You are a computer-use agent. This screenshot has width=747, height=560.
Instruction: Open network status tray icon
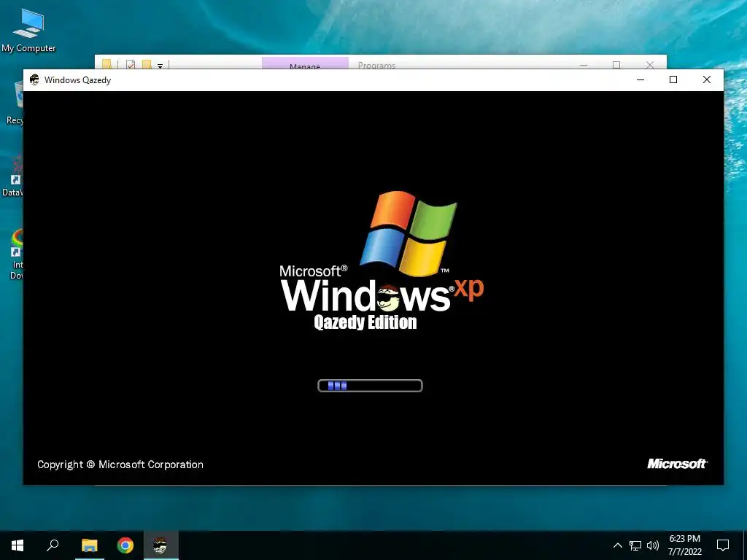635,545
